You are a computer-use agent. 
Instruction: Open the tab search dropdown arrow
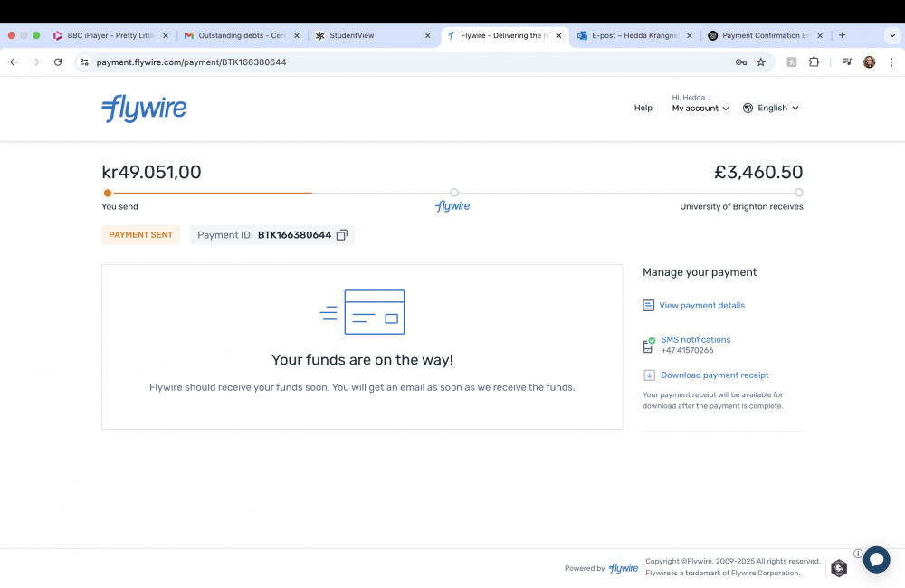tap(892, 35)
